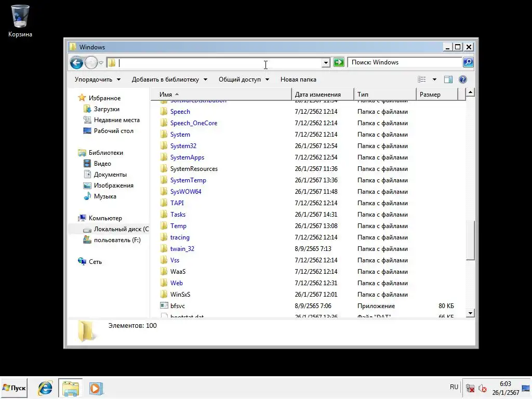Select the TAPI folder icon
The height and width of the screenshot is (399, 532).
point(164,203)
